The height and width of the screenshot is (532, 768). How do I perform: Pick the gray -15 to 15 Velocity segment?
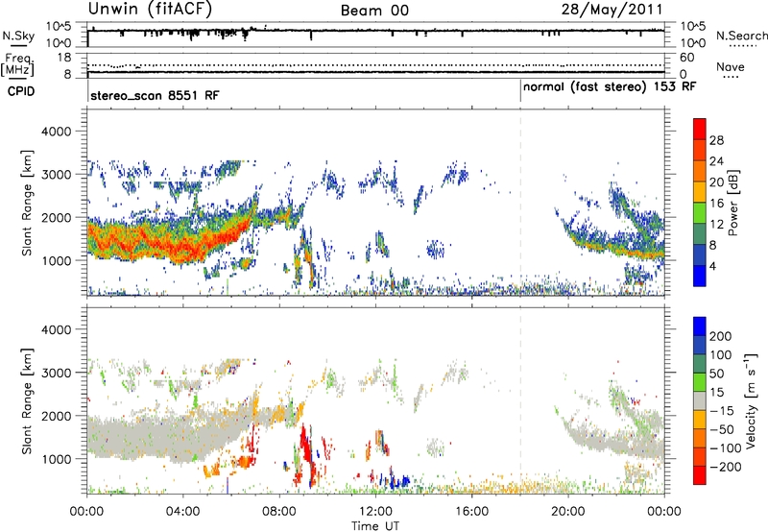[700, 400]
